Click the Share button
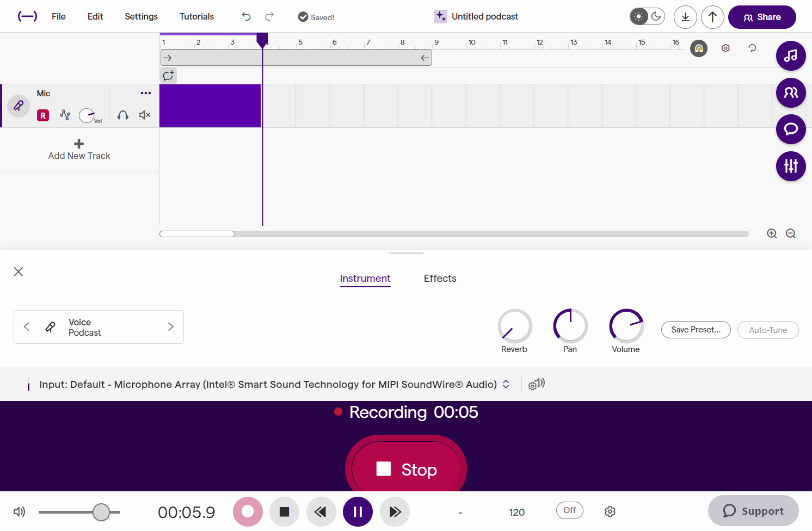Screen dimensions: 812x531 click(762, 17)
